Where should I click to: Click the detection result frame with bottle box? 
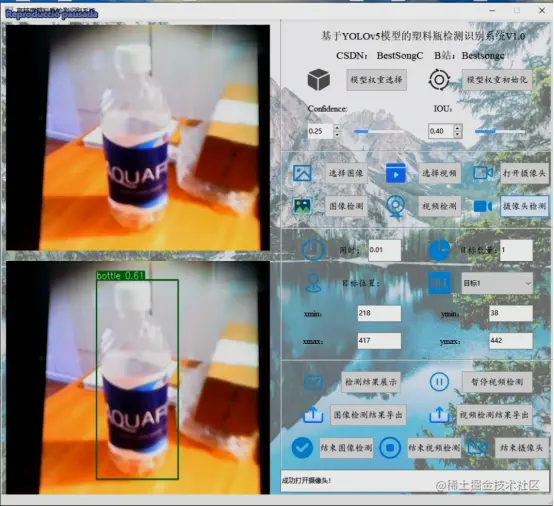click(138, 377)
